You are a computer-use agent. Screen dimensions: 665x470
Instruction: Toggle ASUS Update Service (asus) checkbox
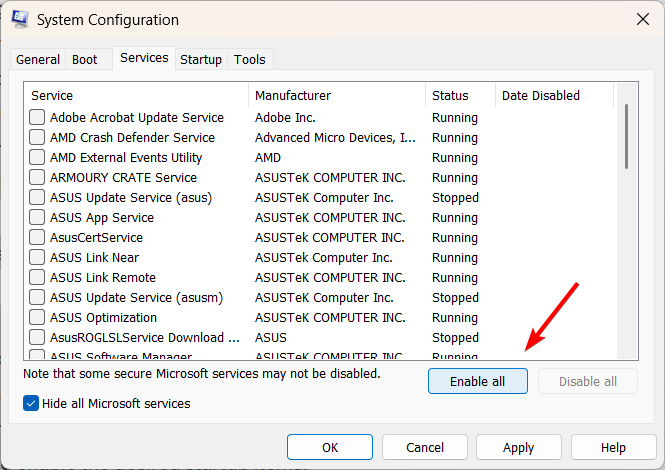pyautogui.click(x=37, y=197)
